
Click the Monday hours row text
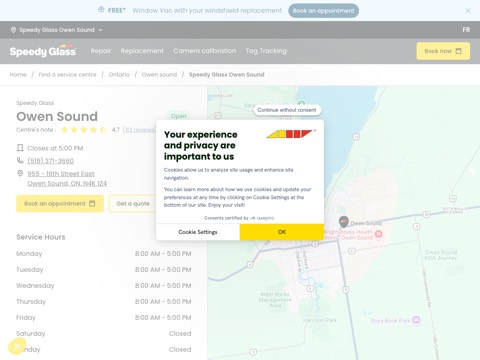coord(104,254)
